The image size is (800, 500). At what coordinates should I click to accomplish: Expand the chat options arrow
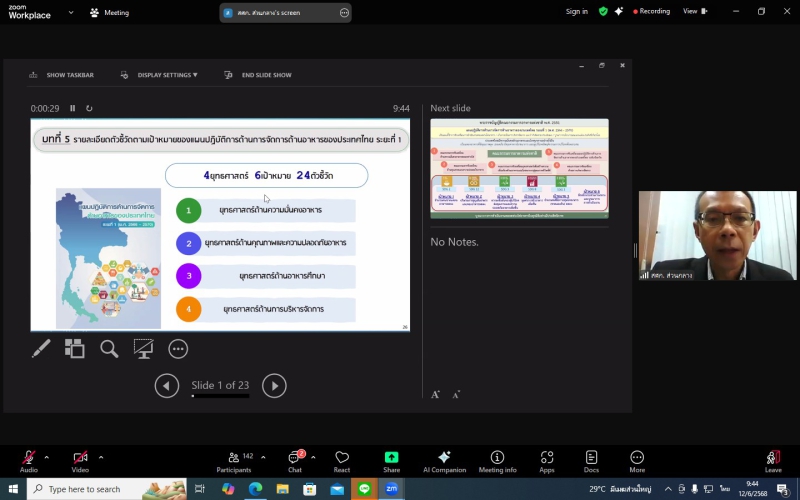313,457
